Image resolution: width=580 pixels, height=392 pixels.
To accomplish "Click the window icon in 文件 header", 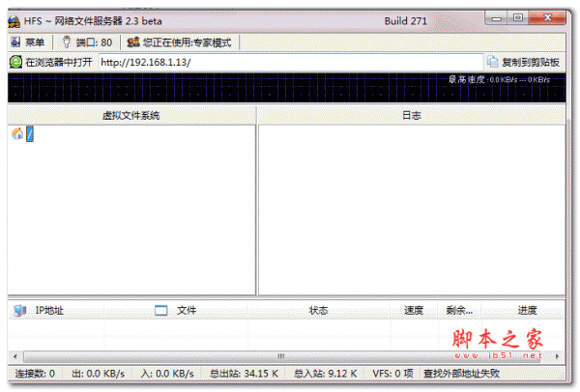I will (x=160, y=310).
